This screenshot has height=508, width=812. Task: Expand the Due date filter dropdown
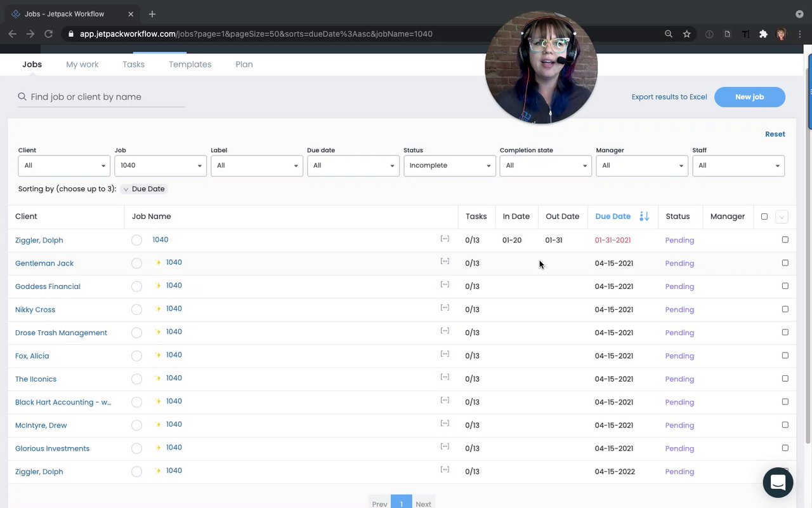353,166
